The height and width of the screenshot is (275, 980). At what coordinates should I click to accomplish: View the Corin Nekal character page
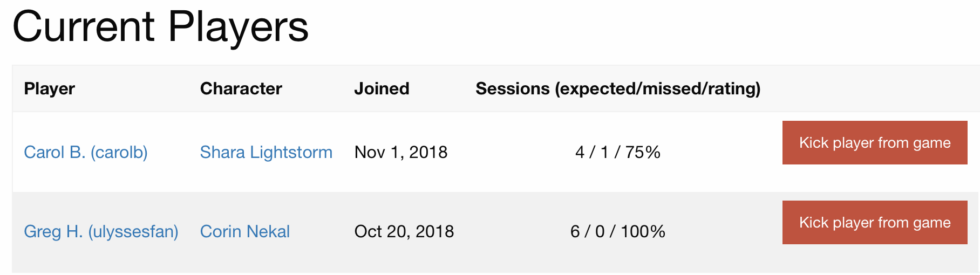click(x=245, y=231)
